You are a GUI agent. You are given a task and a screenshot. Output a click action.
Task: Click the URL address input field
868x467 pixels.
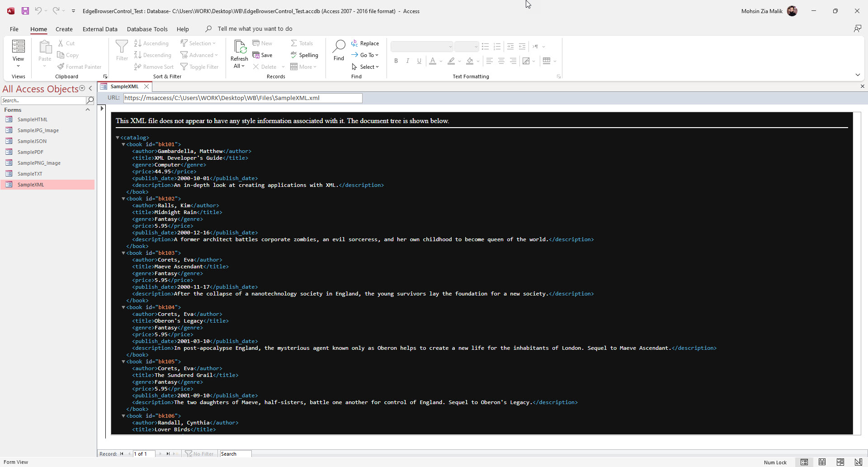pos(242,98)
